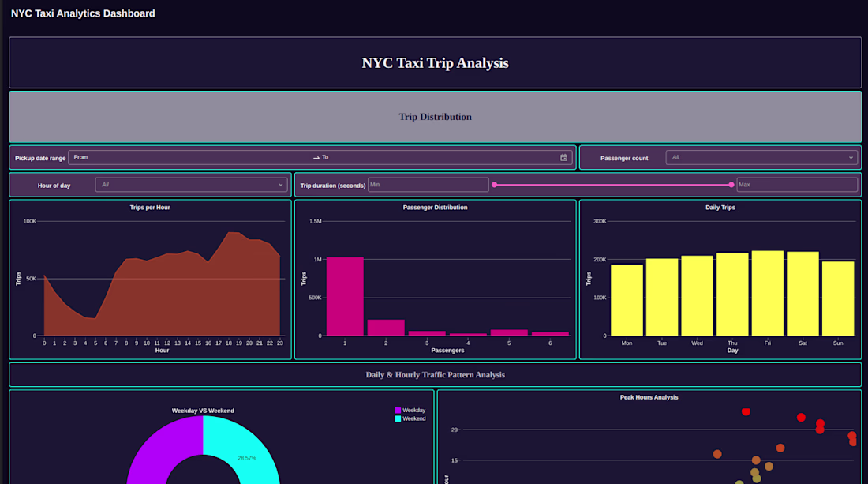Select the Mon bar in Daily Trips
This screenshot has height=484, width=868.
click(627, 300)
